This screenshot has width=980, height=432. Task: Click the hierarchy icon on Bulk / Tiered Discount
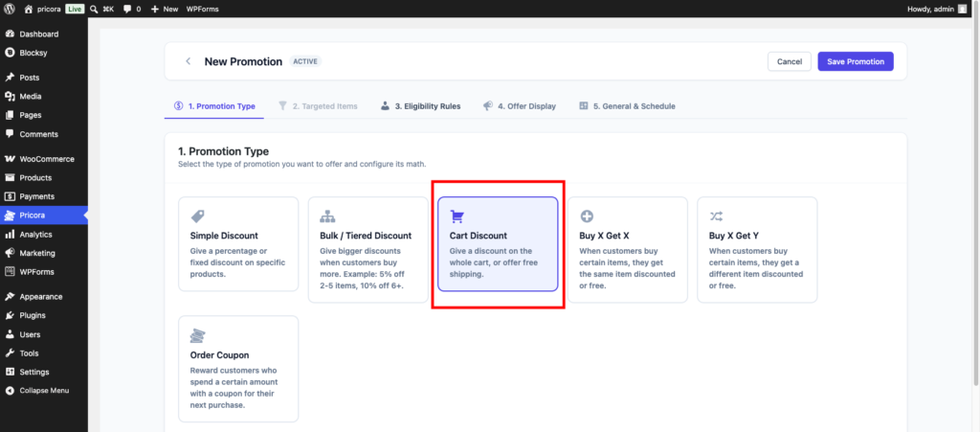pyautogui.click(x=327, y=216)
